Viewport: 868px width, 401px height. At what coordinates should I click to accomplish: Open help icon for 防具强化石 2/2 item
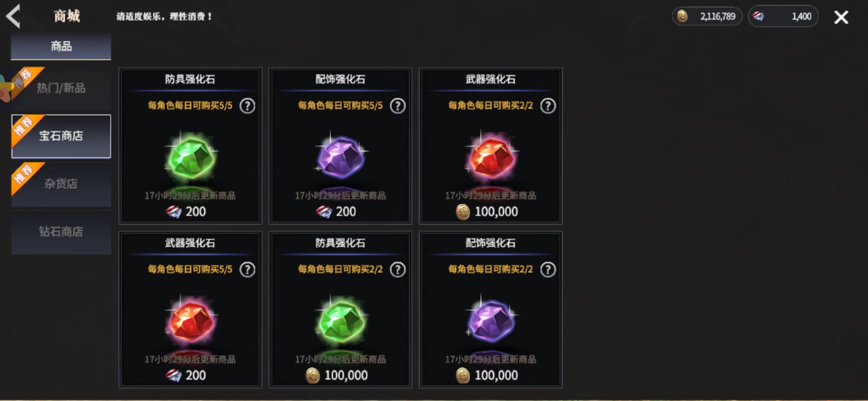(398, 270)
